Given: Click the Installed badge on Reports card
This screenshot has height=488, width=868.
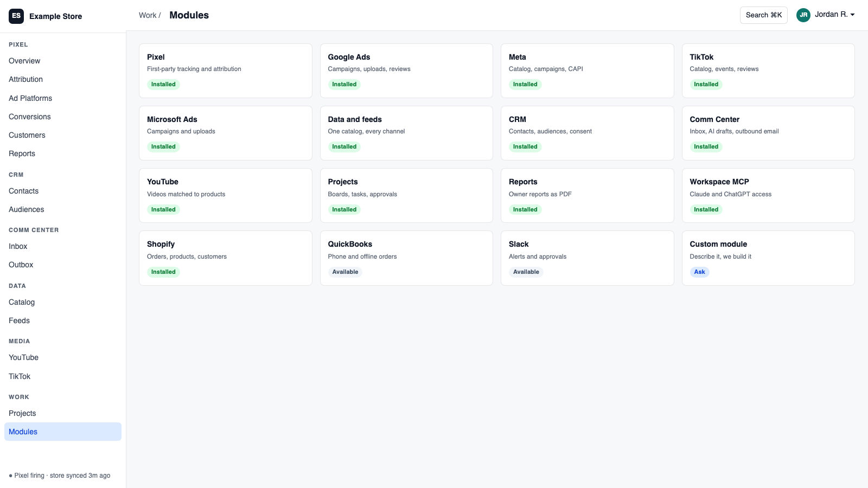Looking at the screenshot, I should click(x=525, y=209).
